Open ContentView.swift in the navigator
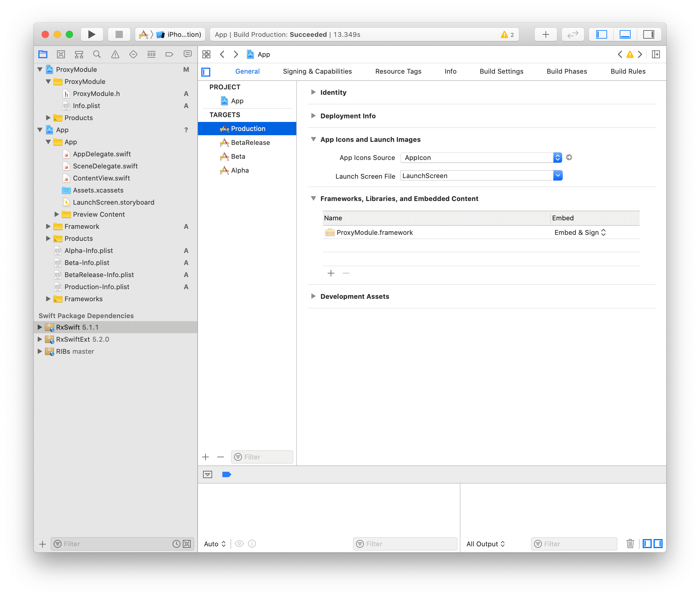The image size is (700, 597). (x=101, y=178)
